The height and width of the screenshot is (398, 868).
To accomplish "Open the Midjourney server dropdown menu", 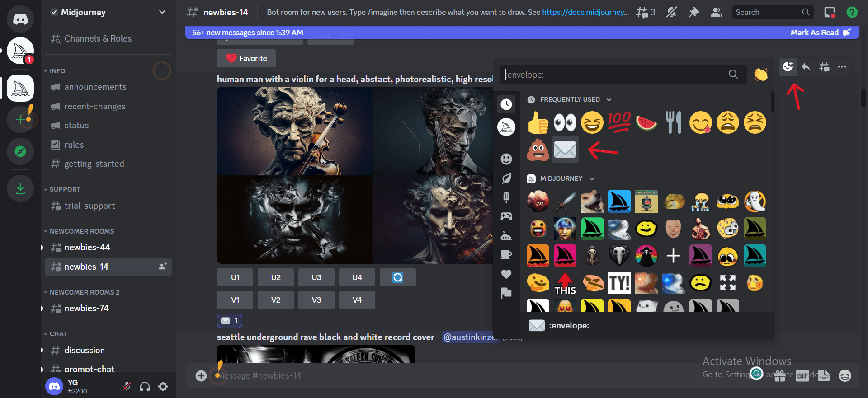I will coord(162,12).
